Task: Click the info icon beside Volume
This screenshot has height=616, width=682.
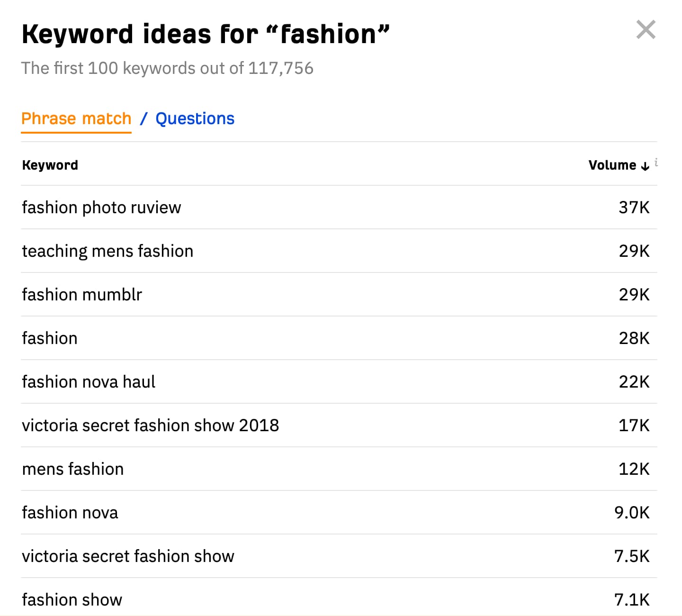Action: click(656, 163)
